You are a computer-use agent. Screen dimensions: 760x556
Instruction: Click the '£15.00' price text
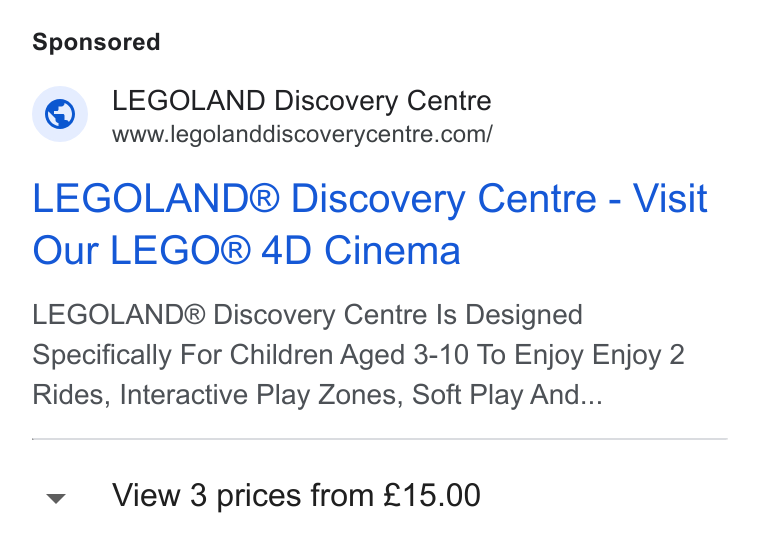click(432, 495)
